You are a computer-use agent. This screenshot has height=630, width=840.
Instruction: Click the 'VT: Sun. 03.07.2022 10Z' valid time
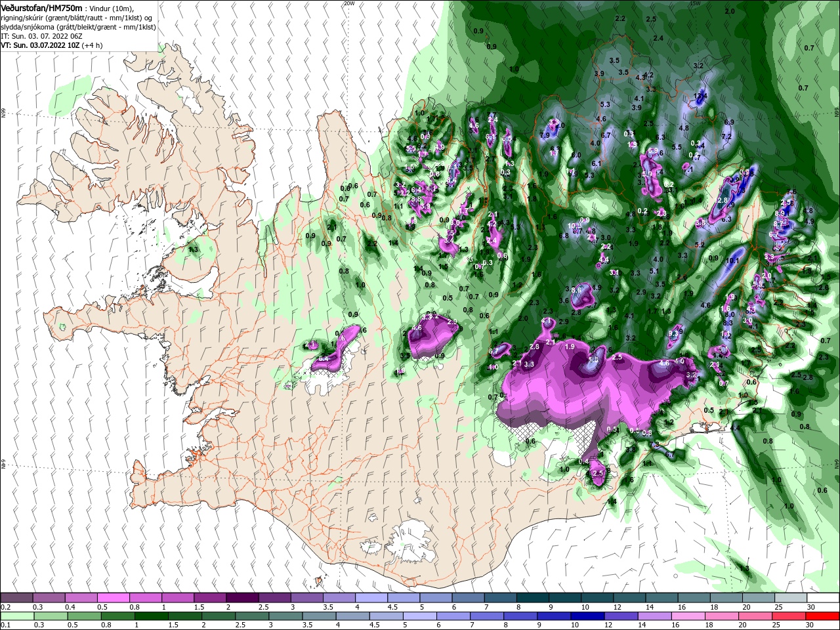(40, 45)
